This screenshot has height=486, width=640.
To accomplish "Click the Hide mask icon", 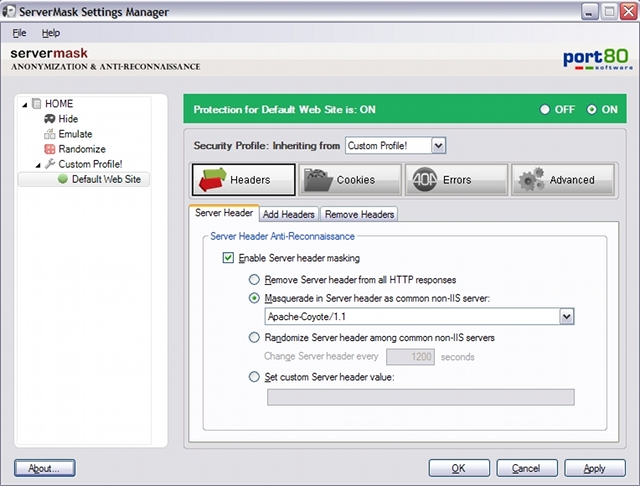I will click(x=49, y=119).
